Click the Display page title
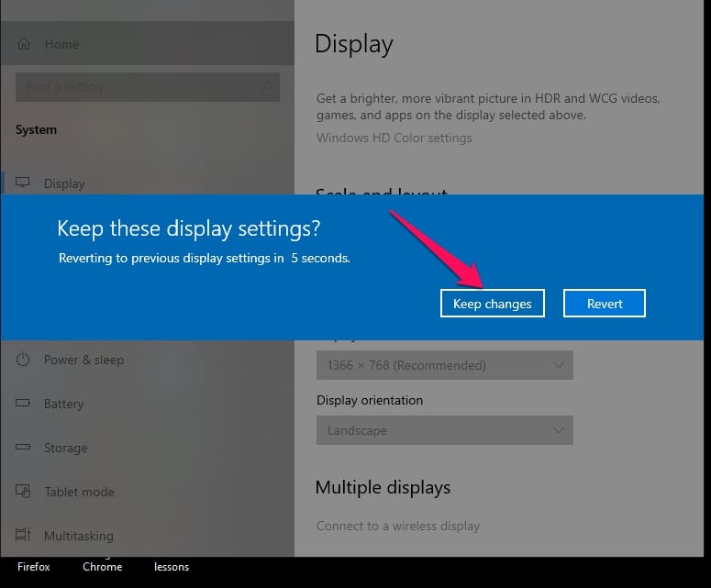The image size is (711, 588). (x=354, y=44)
